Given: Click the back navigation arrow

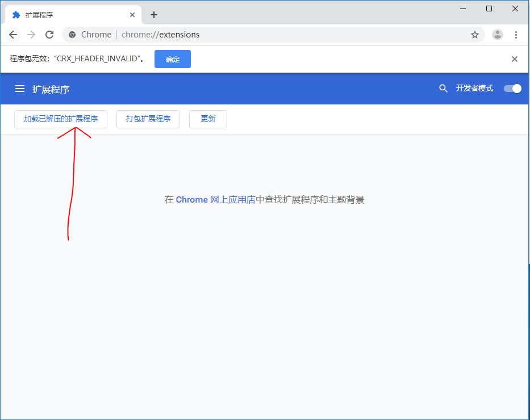Looking at the screenshot, I should point(13,35).
